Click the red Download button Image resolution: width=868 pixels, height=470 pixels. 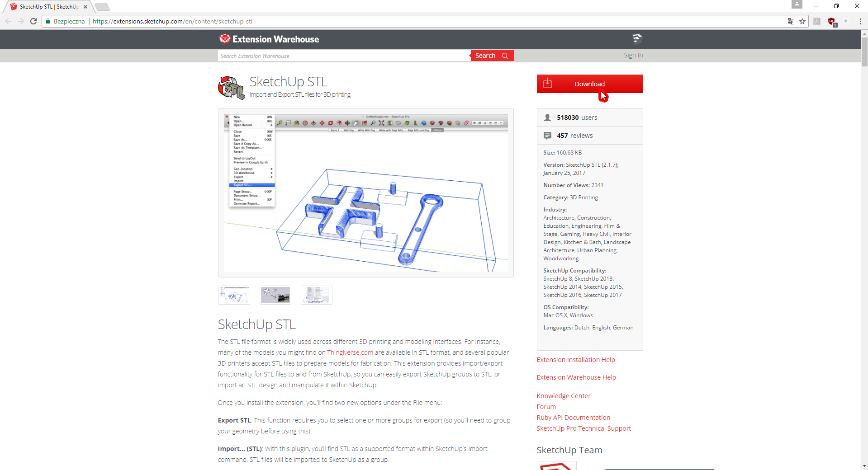click(589, 84)
